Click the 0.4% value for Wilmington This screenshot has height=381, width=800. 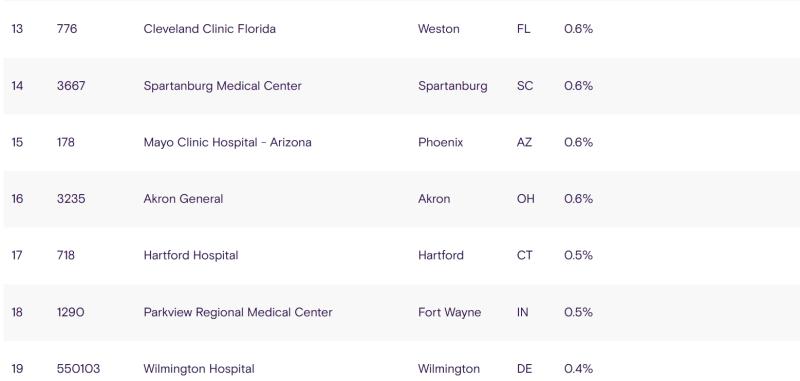click(579, 369)
